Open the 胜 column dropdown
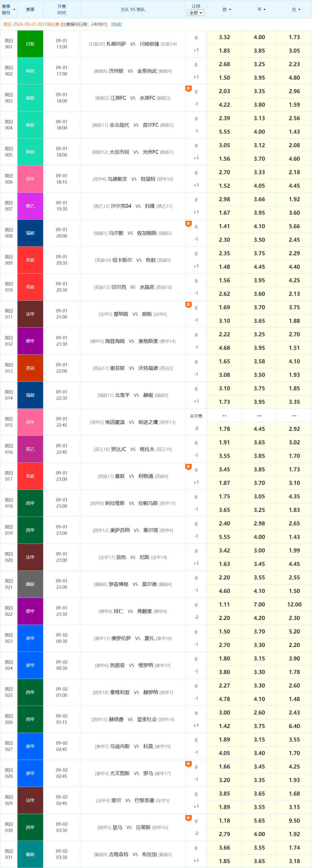 point(230,10)
